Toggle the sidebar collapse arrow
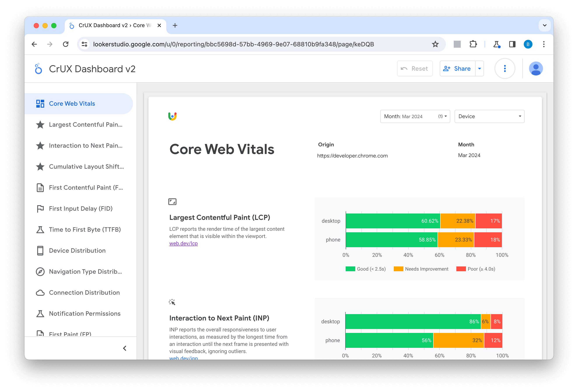This screenshot has width=578, height=392. coord(126,347)
